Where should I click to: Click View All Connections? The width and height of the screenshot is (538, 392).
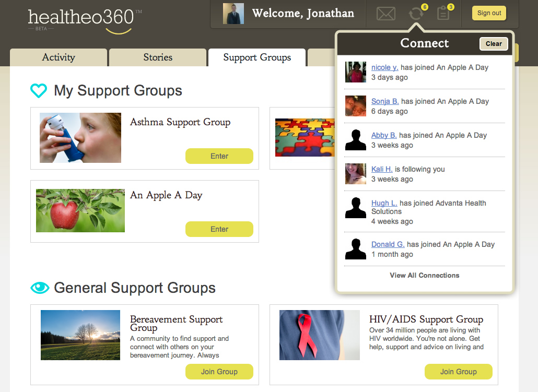425,276
